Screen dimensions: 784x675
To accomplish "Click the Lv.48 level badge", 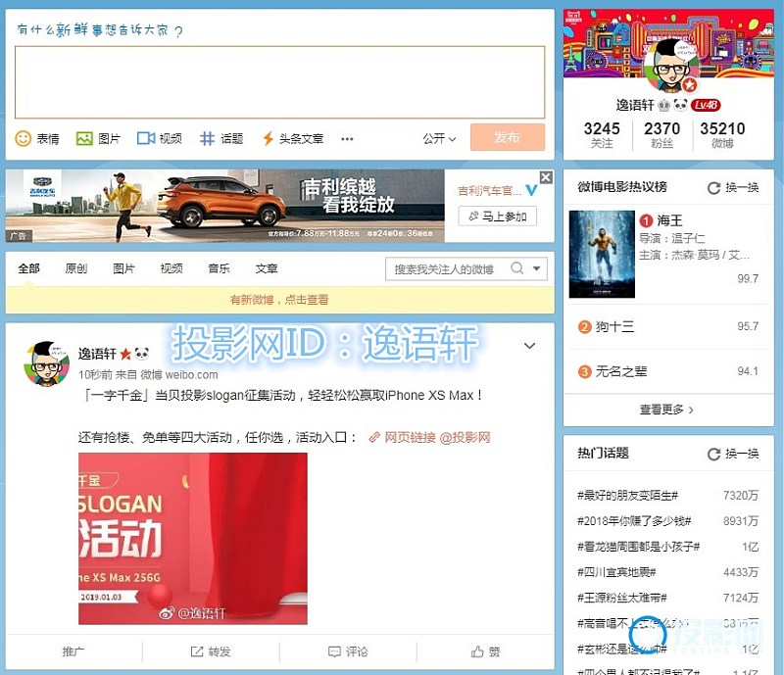I will tap(706, 105).
